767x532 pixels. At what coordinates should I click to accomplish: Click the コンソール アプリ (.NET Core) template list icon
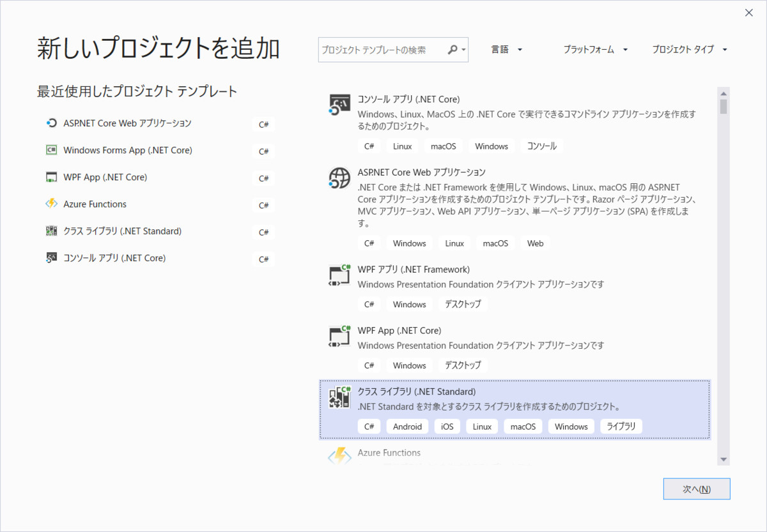click(339, 105)
